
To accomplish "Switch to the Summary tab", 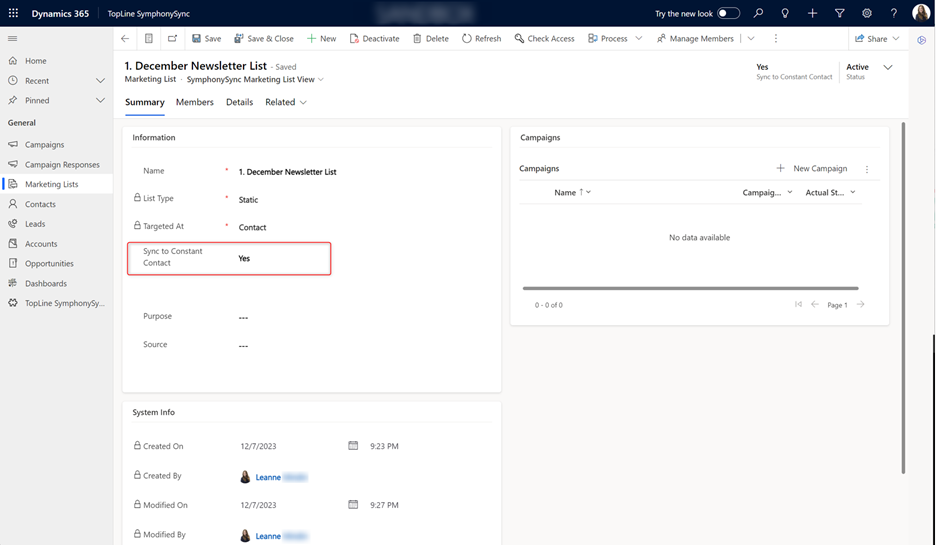I will [x=144, y=102].
